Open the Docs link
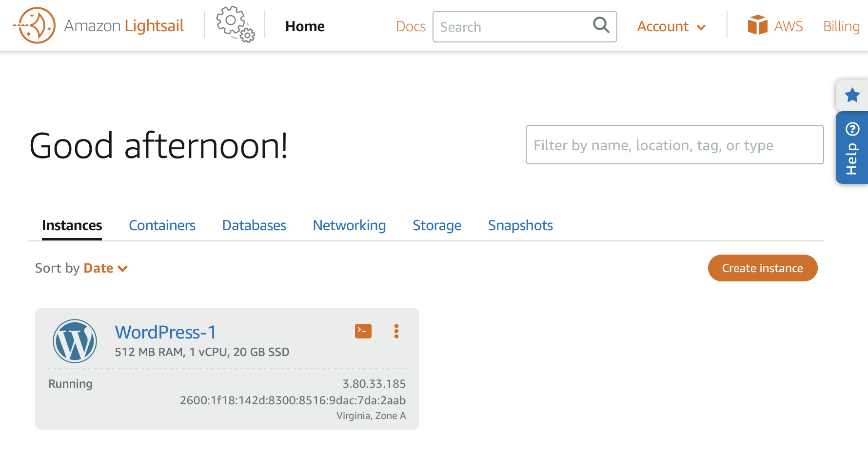868x476 pixels. (x=411, y=27)
